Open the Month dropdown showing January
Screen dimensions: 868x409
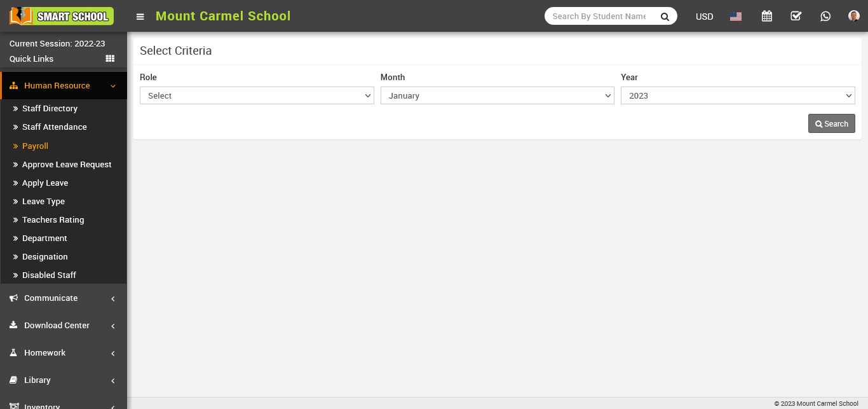click(x=497, y=95)
